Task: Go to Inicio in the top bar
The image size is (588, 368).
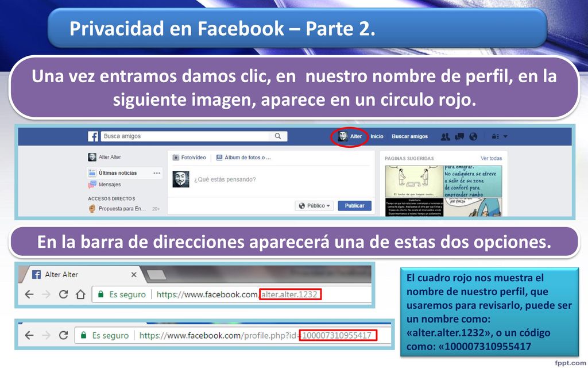Action: (377, 136)
